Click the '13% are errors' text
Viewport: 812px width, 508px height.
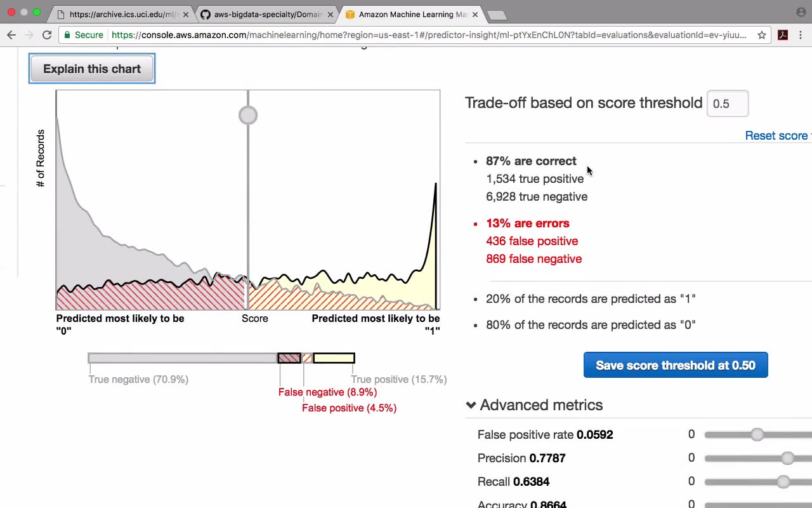(527, 223)
